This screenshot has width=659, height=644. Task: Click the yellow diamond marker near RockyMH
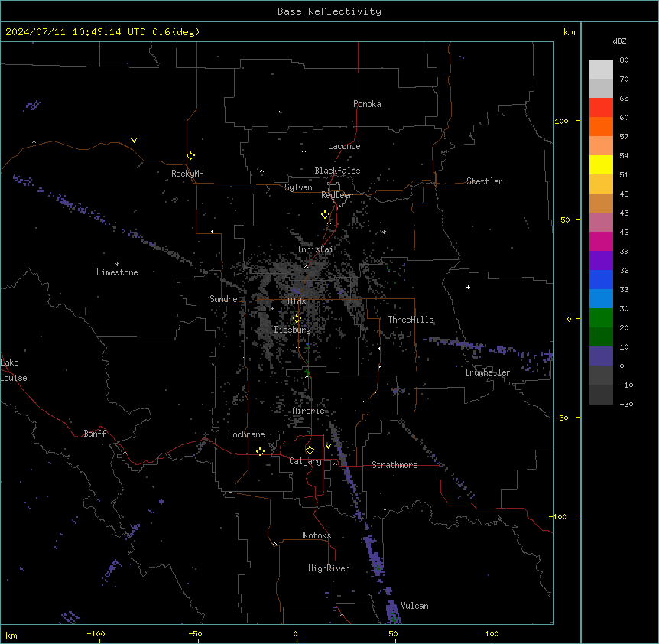[x=191, y=156]
